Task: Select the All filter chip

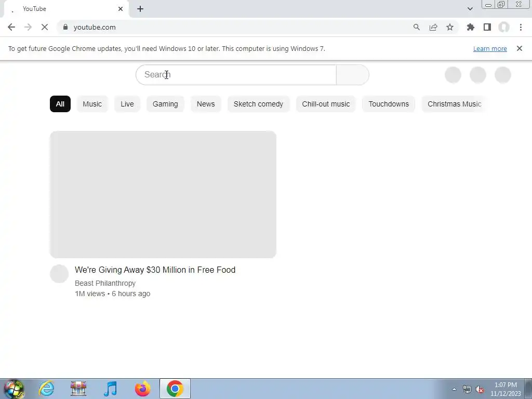Action: [x=60, y=104]
